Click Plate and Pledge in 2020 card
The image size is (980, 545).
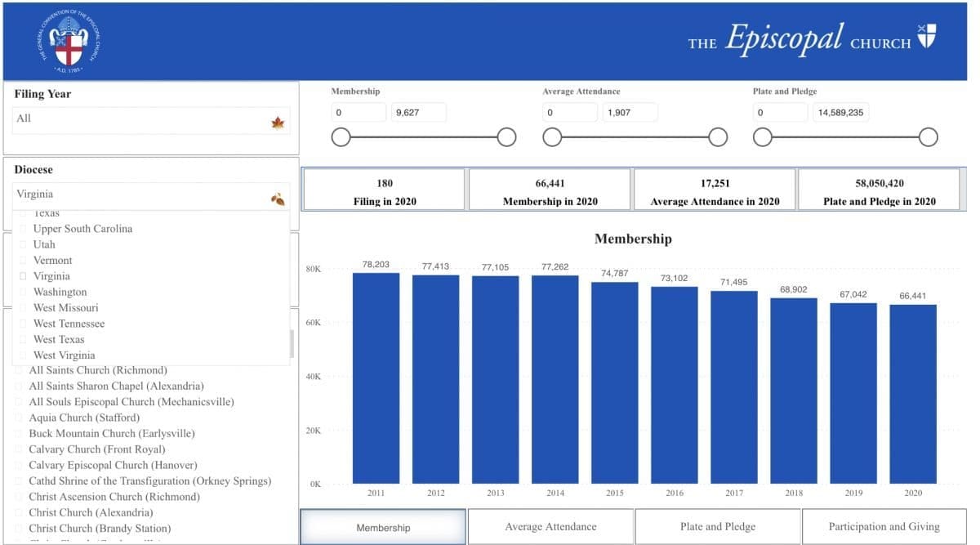coord(879,190)
